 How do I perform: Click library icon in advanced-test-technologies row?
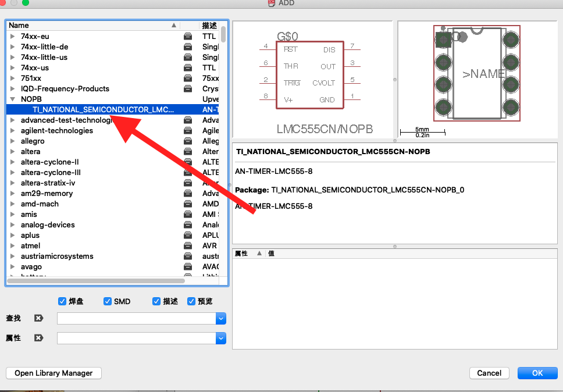pos(187,120)
